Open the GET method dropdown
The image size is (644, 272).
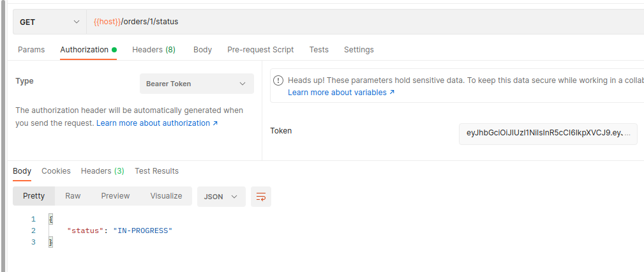click(49, 22)
